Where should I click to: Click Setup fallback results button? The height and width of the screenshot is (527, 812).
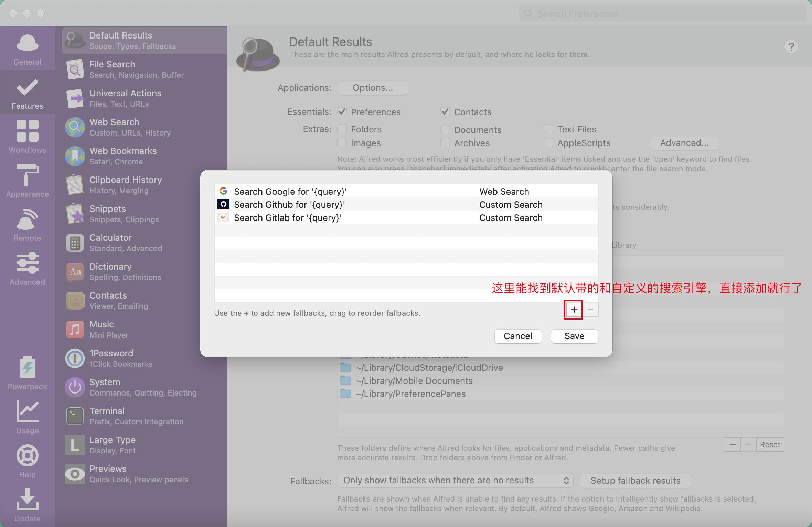[636, 480]
